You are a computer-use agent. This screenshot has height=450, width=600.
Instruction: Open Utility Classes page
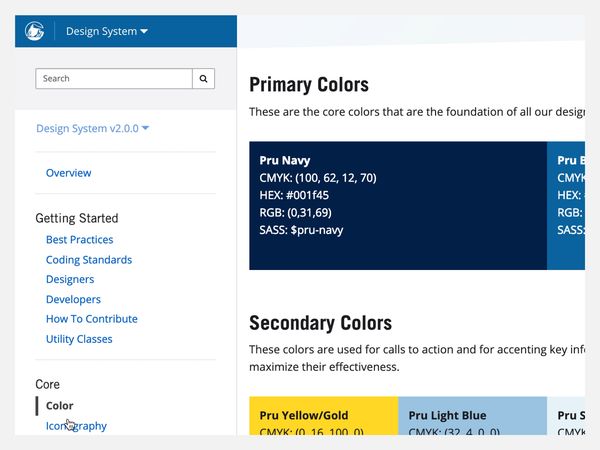click(x=79, y=339)
